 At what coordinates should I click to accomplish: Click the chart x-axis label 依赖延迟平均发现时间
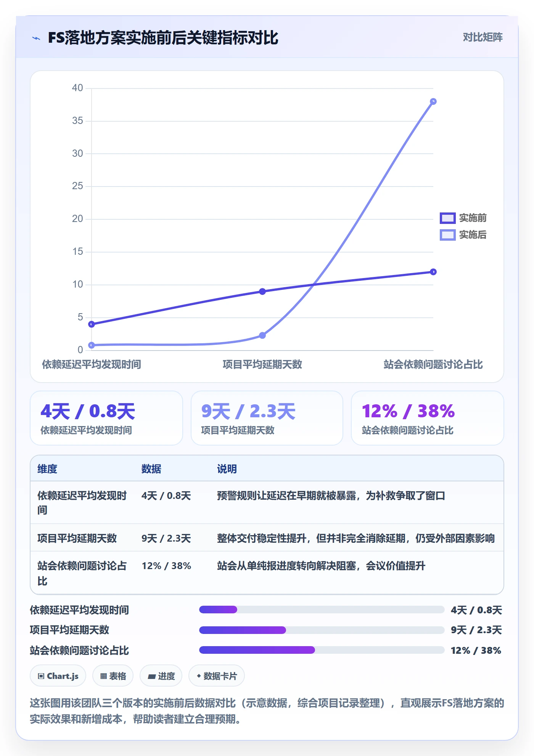click(x=92, y=365)
